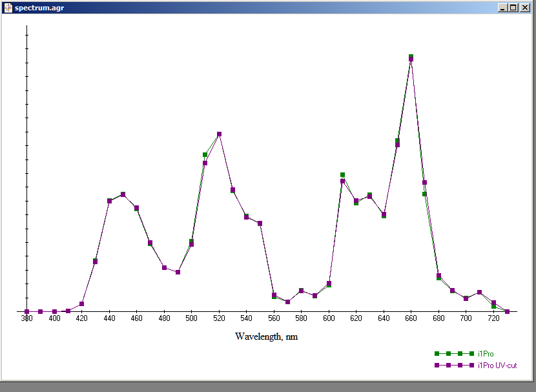This screenshot has width=536, height=392.
Task: Click the 480 axis tick label
Action: 164,318
